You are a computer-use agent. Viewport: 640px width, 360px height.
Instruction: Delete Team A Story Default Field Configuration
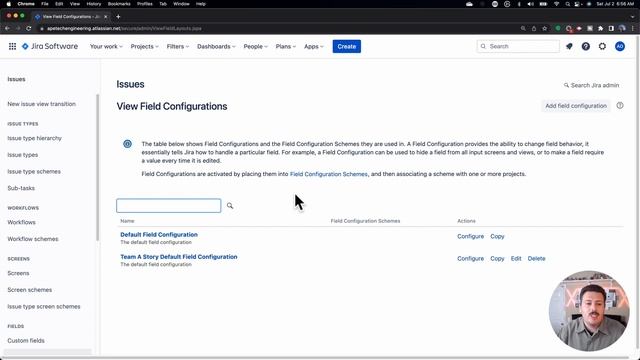click(536, 258)
